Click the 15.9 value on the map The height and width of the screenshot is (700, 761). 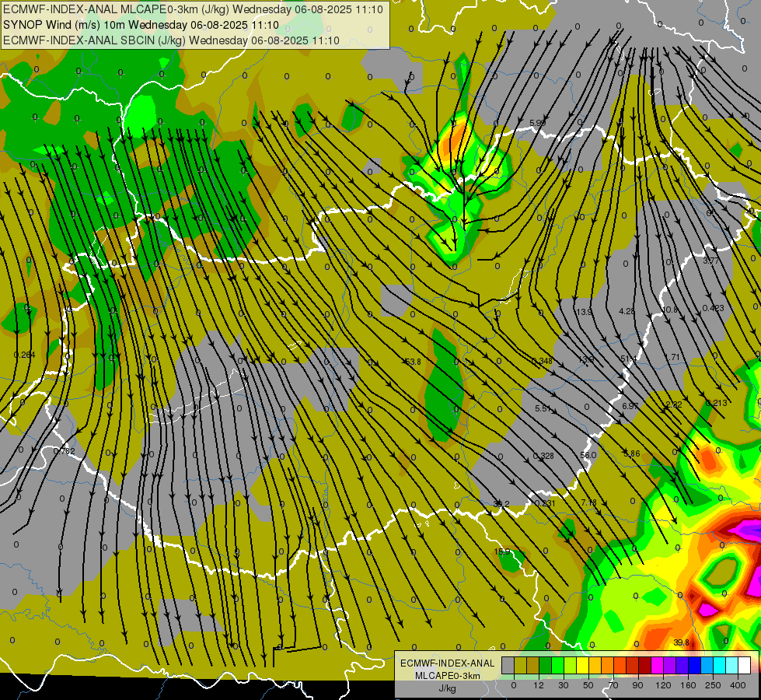pyautogui.click(x=502, y=551)
